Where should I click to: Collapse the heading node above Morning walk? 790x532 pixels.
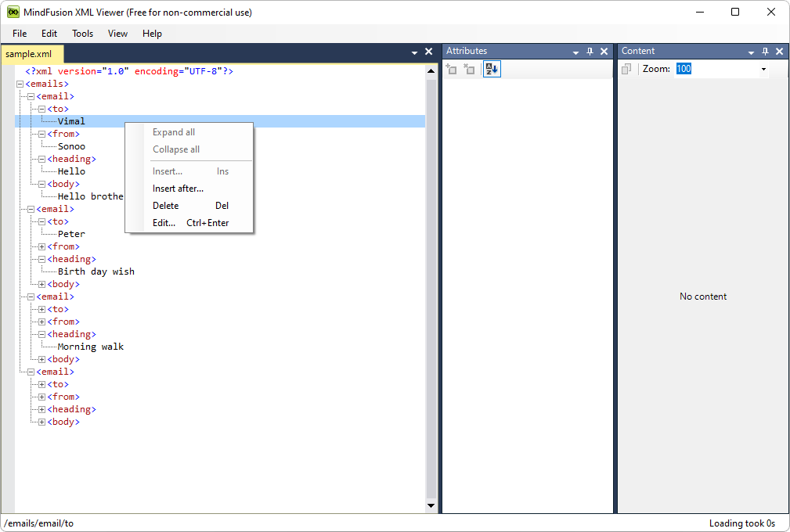point(41,335)
